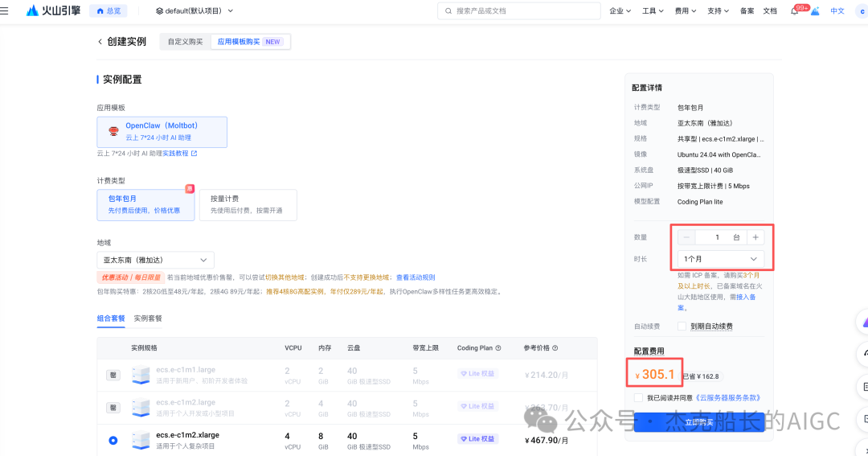The image size is (868, 456).
Task: Open the 支持 menu
Action: click(718, 11)
